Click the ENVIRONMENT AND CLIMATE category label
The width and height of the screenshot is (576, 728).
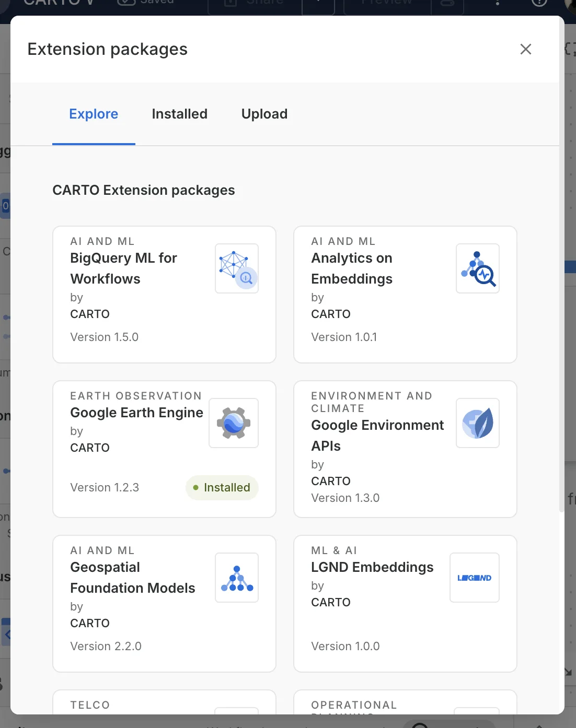(x=372, y=402)
